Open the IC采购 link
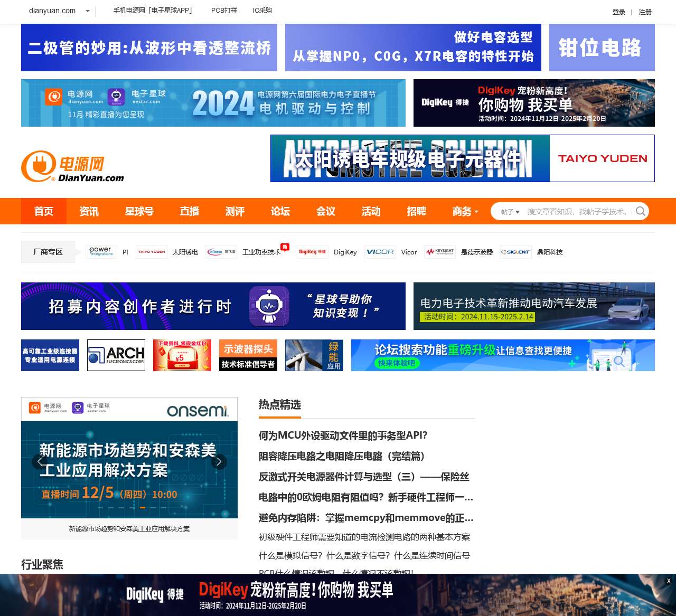This screenshot has height=616, width=676. [x=262, y=11]
